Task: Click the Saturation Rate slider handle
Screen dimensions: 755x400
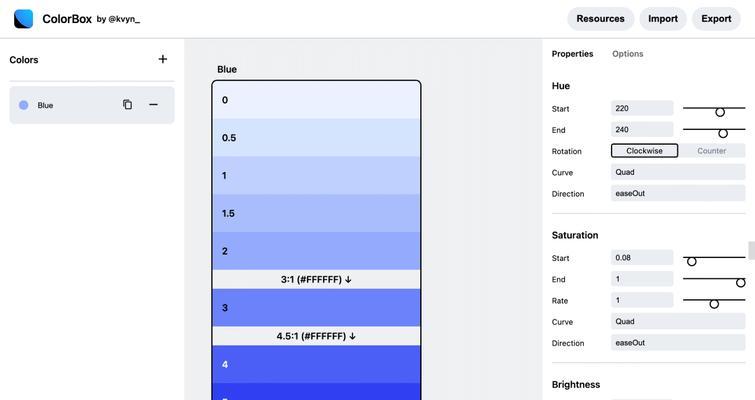Action: tap(714, 304)
